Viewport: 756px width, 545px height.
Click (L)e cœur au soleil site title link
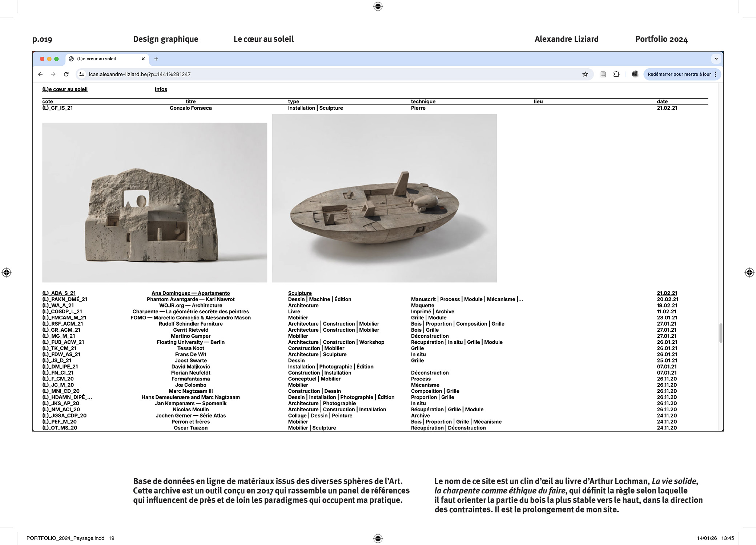65,89
